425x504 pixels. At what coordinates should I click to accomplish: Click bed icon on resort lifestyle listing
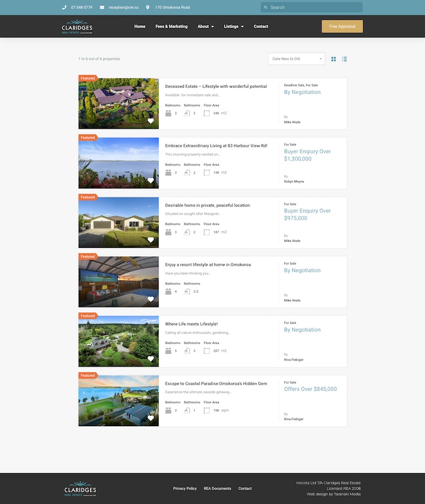pos(168,292)
